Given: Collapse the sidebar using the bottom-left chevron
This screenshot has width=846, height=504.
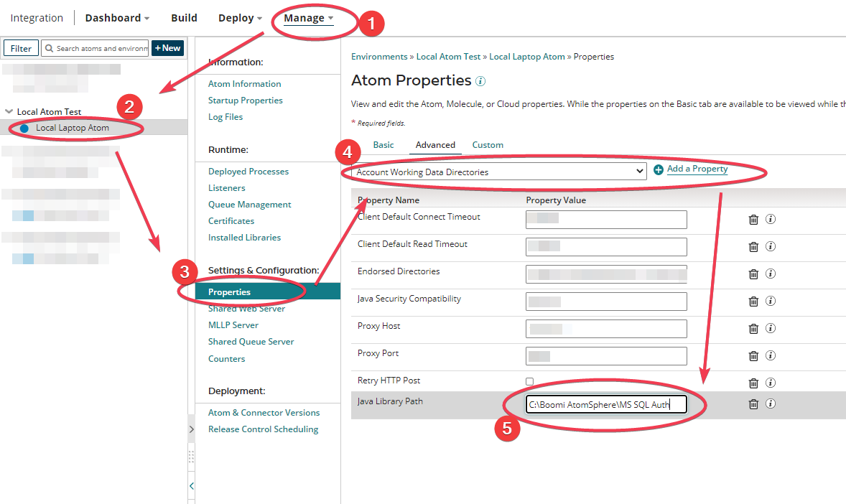Looking at the screenshot, I should pyautogui.click(x=190, y=485).
